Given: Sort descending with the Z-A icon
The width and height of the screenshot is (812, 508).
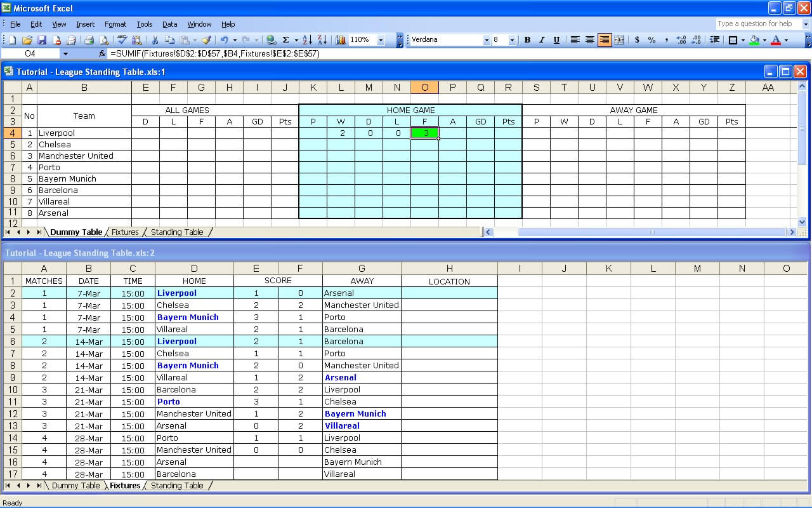Looking at the screenshot, I should [322, 40].
